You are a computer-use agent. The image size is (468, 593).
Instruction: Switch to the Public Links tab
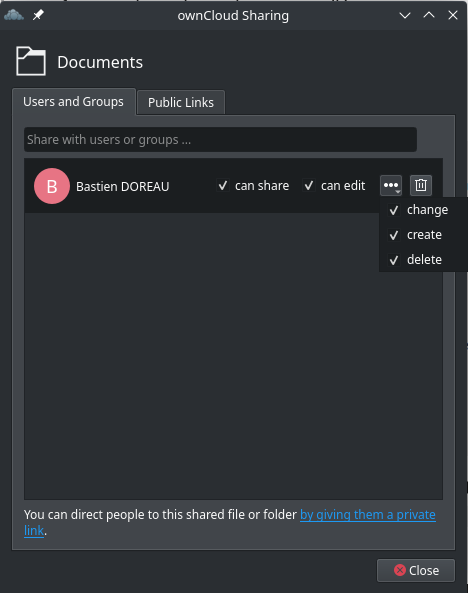pyautogui.click(x=181, y=102)
